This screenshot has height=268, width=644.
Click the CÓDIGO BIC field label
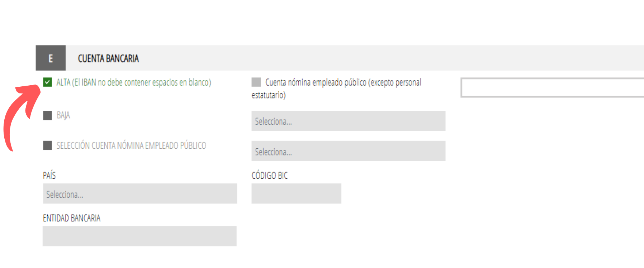coord(270,176)
